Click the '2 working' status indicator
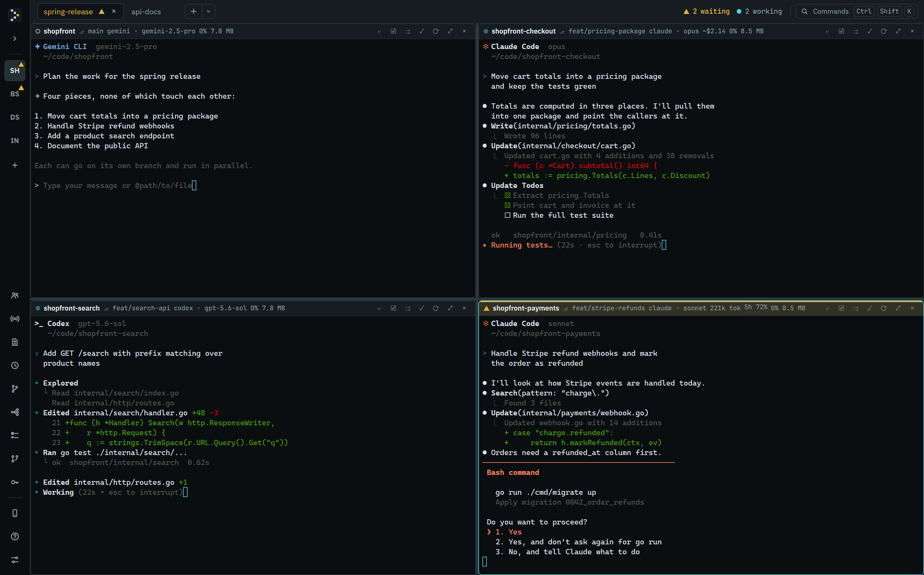Image resolution: width=924 pixels, height=575 pixels. coord(759,11)
